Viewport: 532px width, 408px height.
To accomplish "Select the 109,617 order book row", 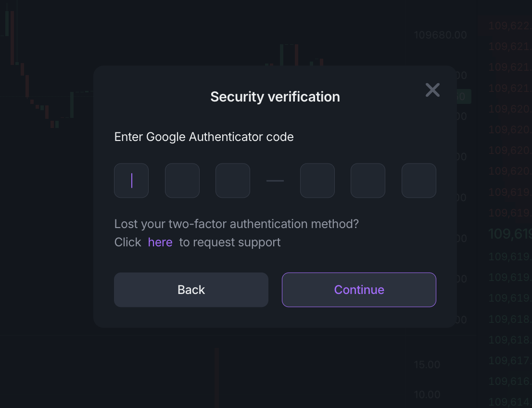I will (x=510, y=360).
